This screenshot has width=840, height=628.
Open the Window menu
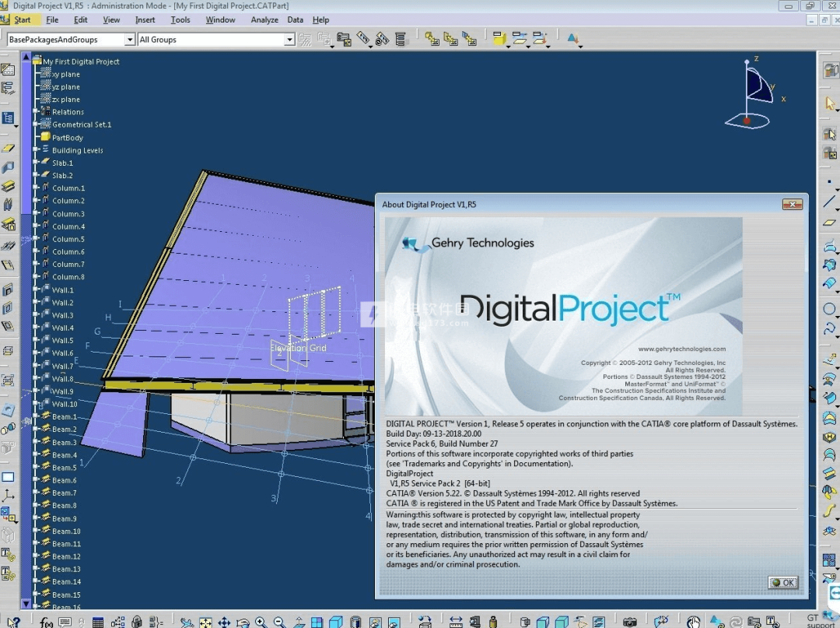[x=220, y=19]
